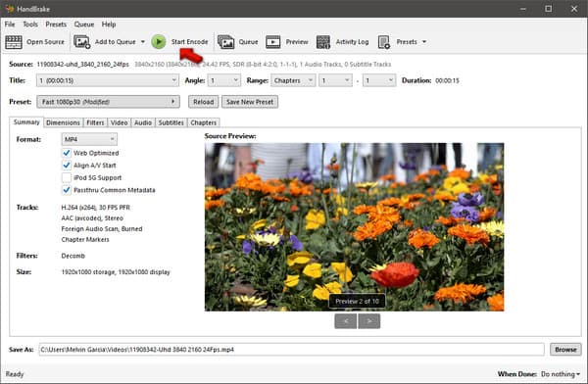Switch to the Audio tab

pyautogui.click(x=143, y=122)
